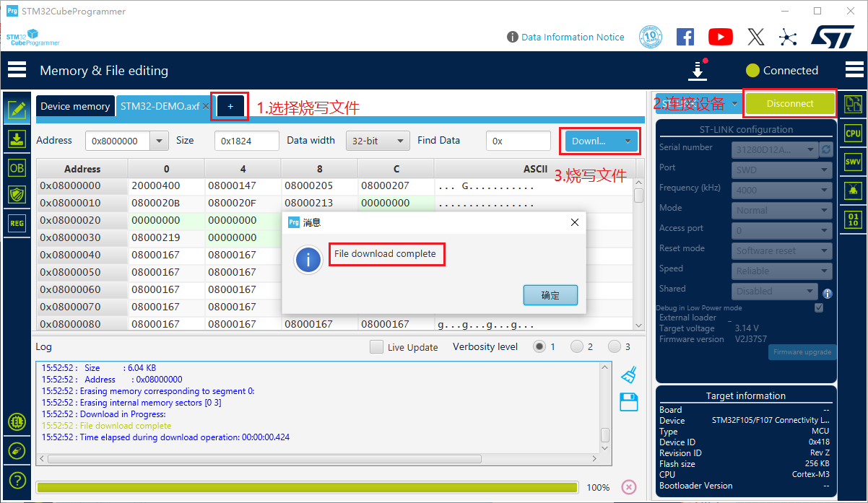Save the log with the floppy icon
Screen dimensions: 868x503
pos(629,403)
